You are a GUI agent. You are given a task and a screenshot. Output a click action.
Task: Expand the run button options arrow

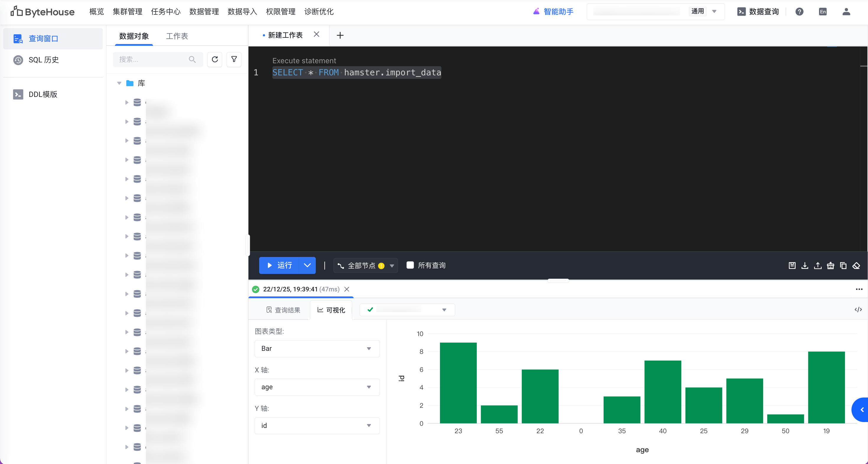tap(307, 265)
